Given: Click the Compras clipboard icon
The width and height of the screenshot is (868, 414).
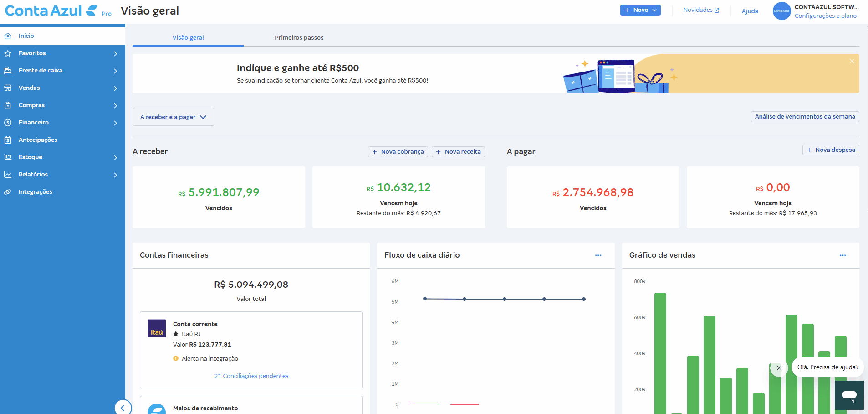Looking at the screenshot, I should pyautogui.click(x=8, y=105).
